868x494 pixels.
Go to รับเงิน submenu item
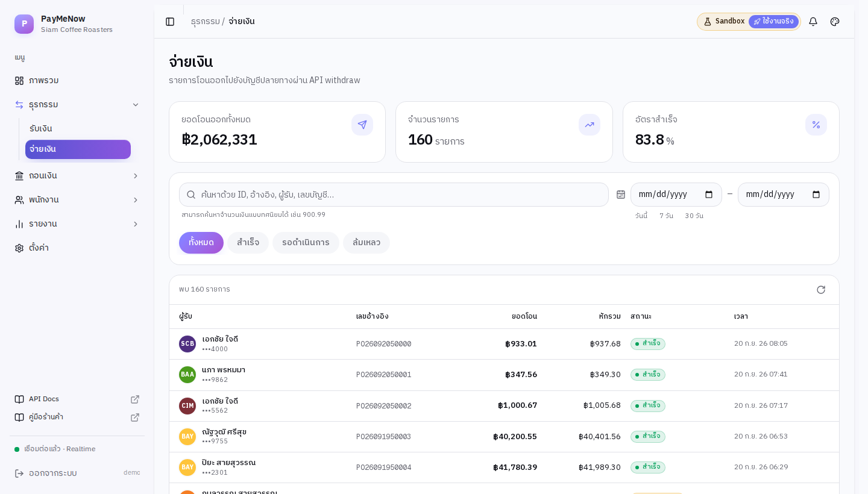(x=78, y=129)
